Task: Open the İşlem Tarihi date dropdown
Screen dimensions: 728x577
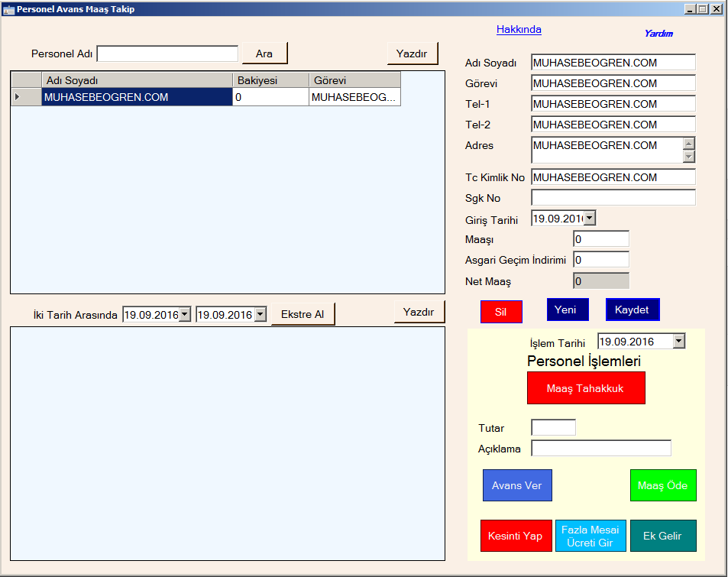Action: pyautogui.click(x=679, y=341)
